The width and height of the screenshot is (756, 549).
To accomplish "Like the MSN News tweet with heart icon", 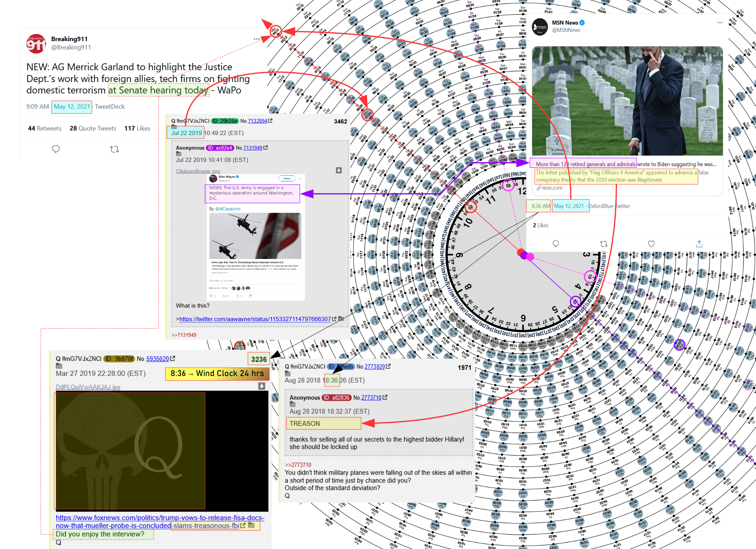I will pos(651,243).
